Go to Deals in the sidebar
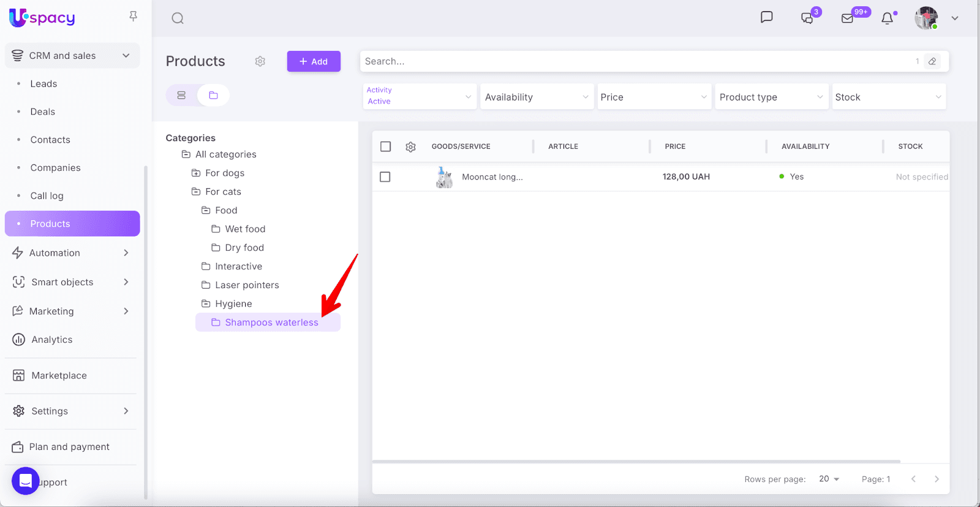The height and width of the screenshot is (507, 980). click(x=43, y=112)
